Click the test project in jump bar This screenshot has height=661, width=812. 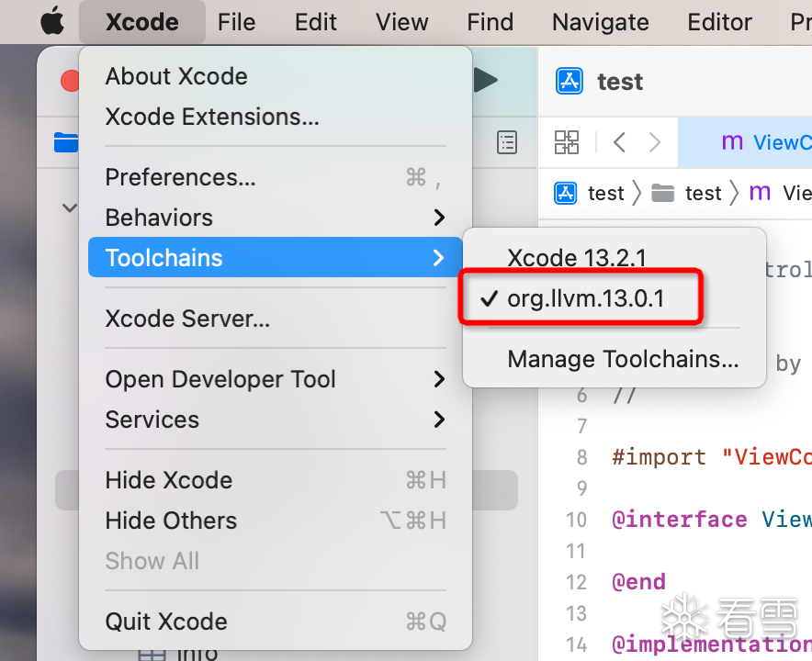point(590,193)
